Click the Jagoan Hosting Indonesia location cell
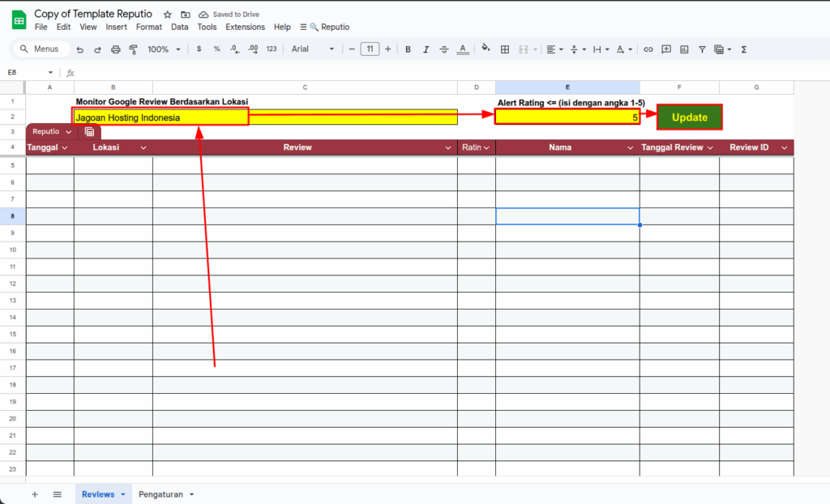Screen dimensions: 830x504 click(160, 117)
